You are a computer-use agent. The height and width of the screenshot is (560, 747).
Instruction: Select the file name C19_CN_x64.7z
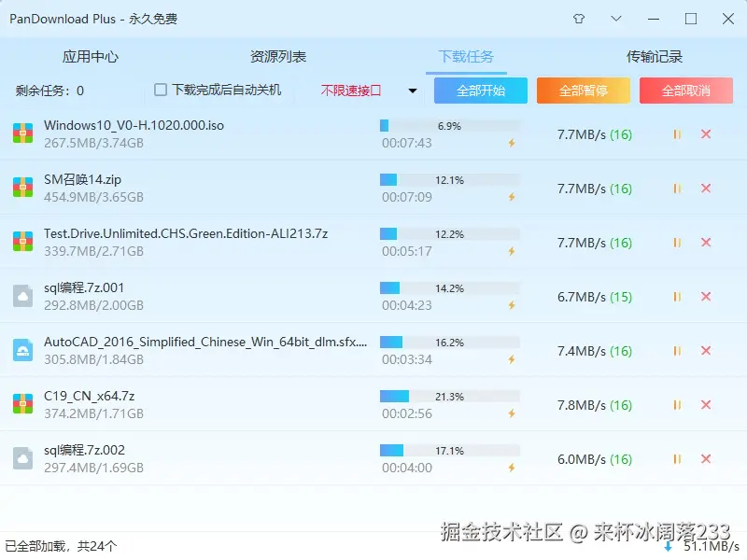pos(89,396)
